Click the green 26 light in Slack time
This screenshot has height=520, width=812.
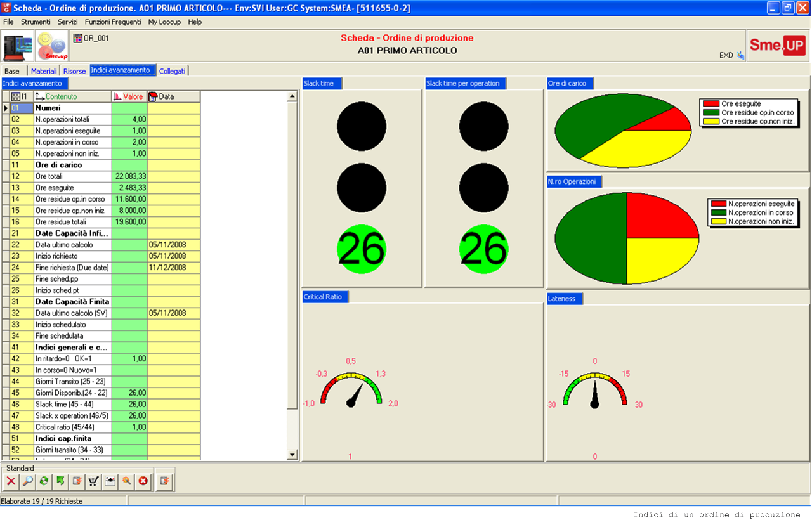pos(362,249)
